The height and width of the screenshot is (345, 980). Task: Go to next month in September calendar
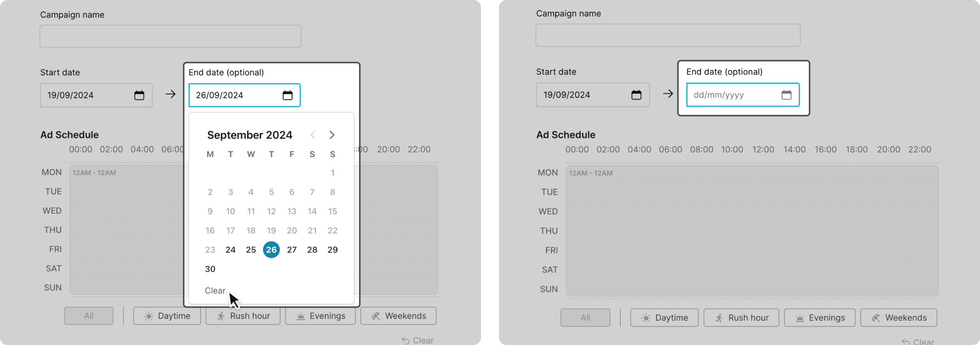coord(332,135)
